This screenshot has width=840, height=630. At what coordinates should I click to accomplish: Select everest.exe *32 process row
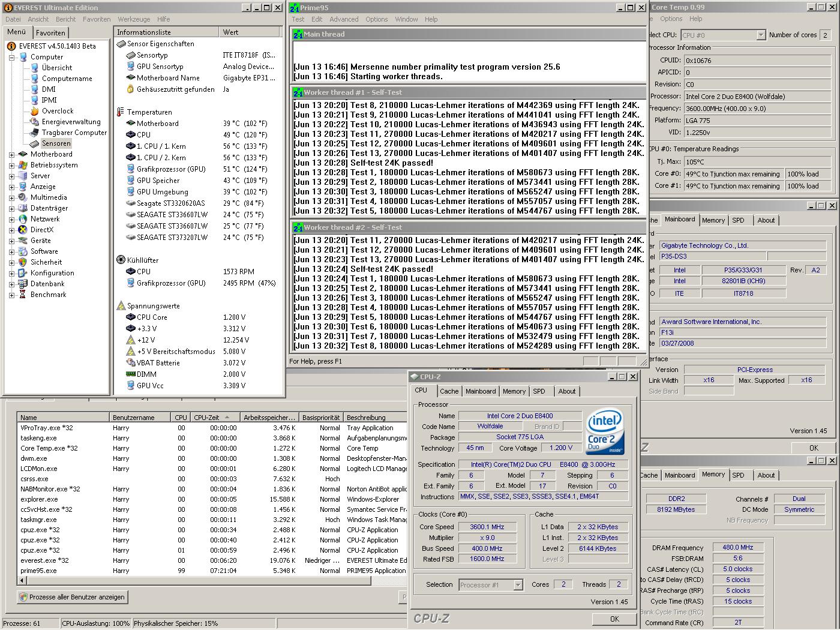[x=212, y=560]
